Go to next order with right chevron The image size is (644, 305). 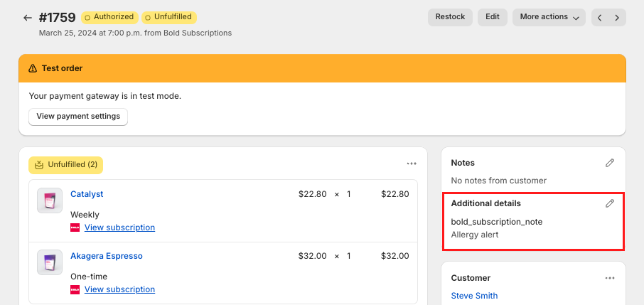click(617, 18)
